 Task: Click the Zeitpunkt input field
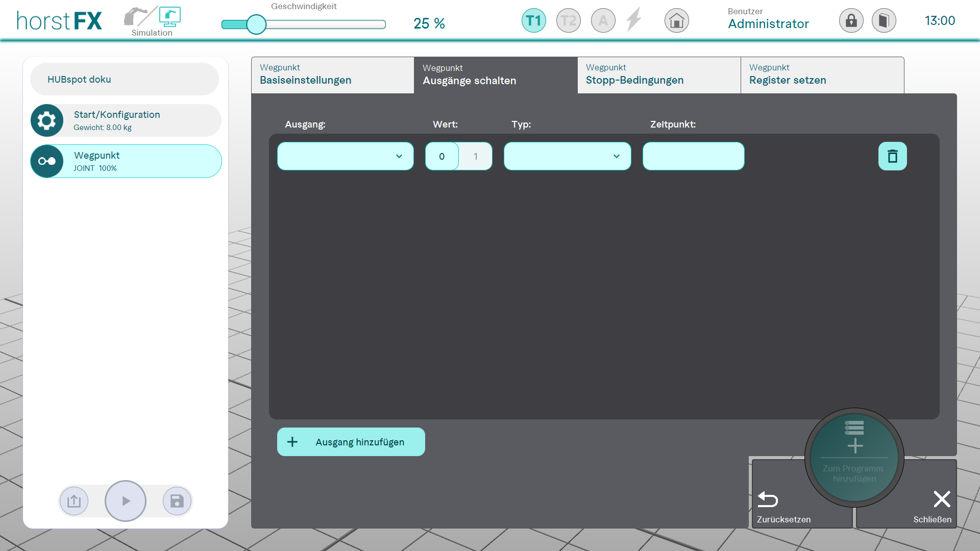(693, 156)
